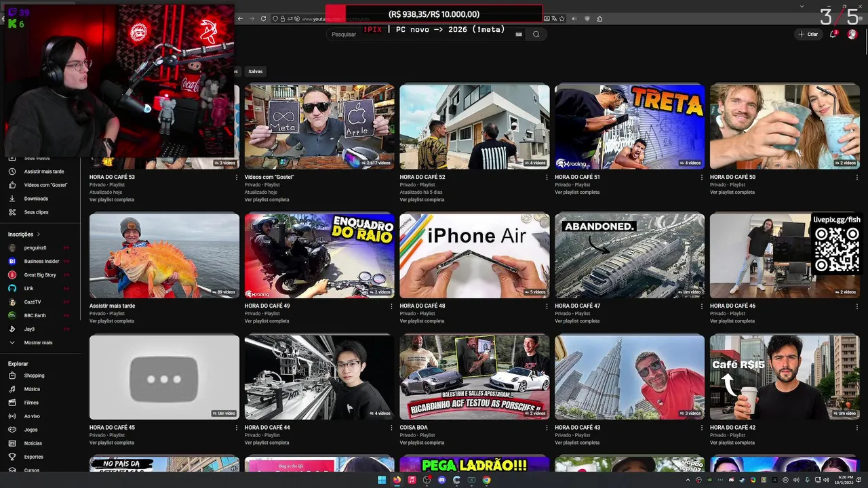The width and height of the screenshot is (868, 488).
Task: Open the Jay3 channel avatar
Action: coord(12,329)
